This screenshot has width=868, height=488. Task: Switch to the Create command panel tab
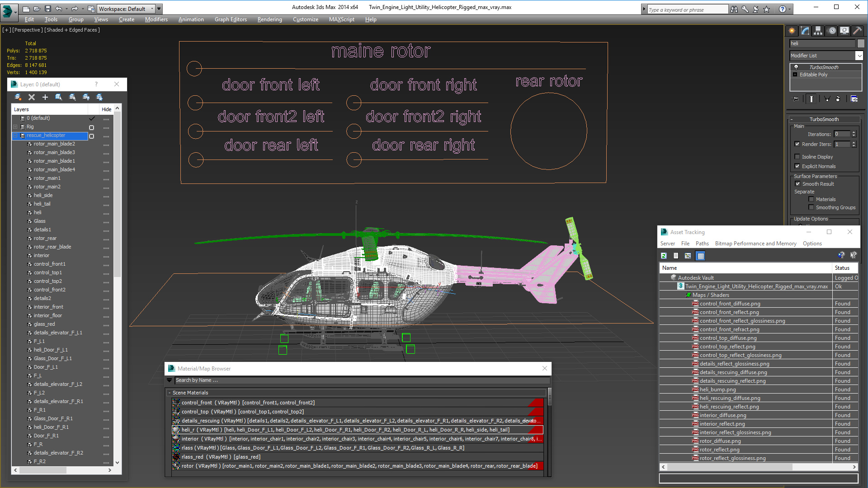[792, 31]
